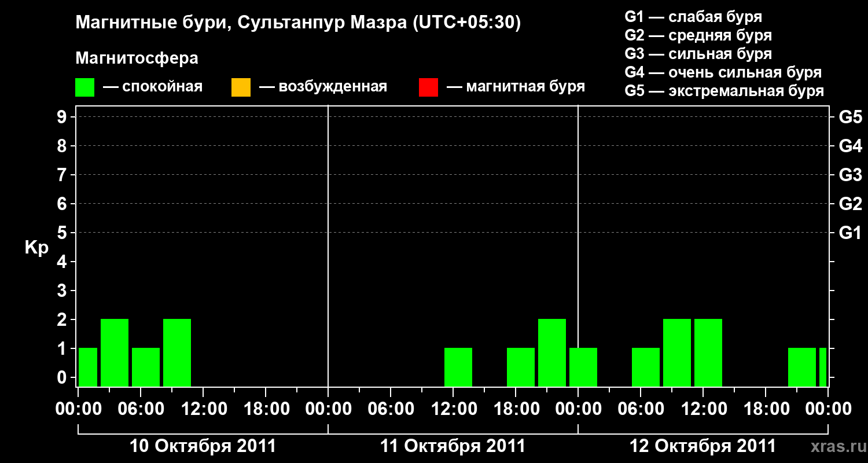Click the first Kp 1 bar on 10 October
The width and height of the screenshot is (868, 463).
[x=88, y=367]
